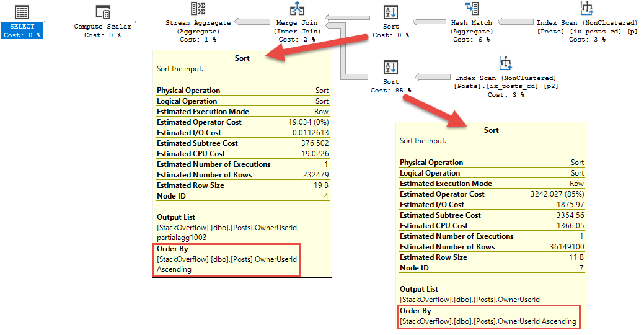Click the Stream Aggregate 'Cost: 1 %' label
The width and height of the screenshot is (644, 335).
[198, 40]
